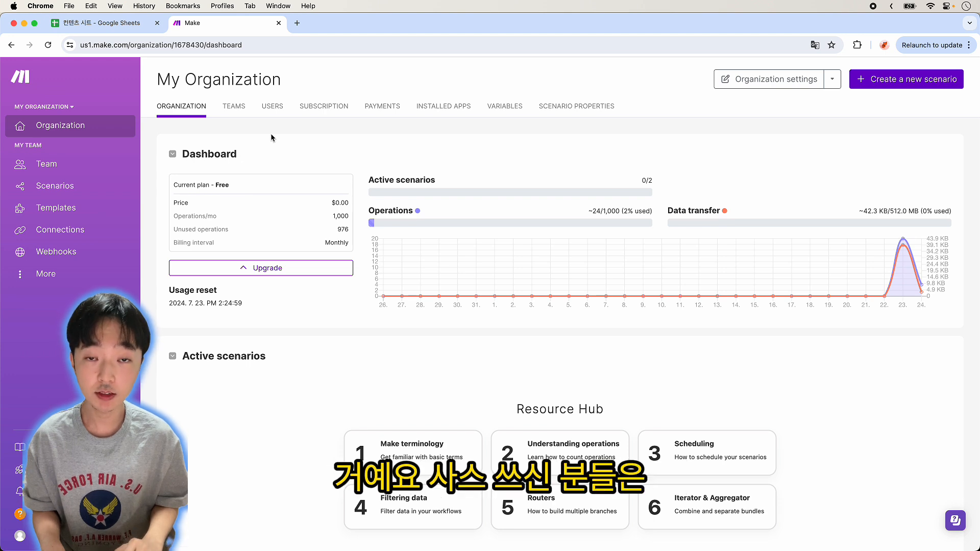Switch to the Installed Apps tab
980x551 pixels.
[443, 106]
